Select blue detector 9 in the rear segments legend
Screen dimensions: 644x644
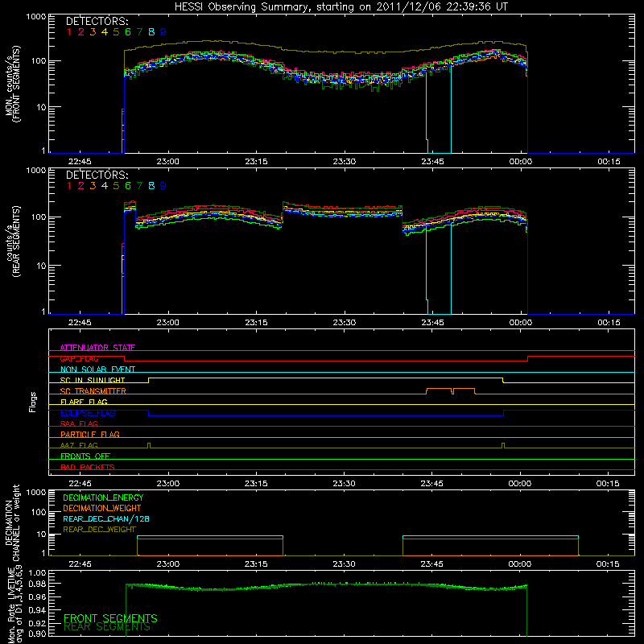point(163,186)
